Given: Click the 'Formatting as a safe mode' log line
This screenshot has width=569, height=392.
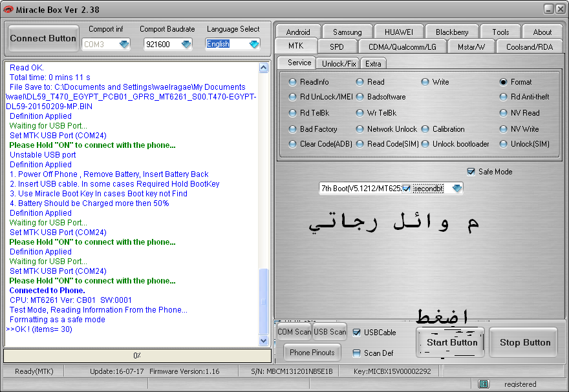Looking at the screenshot, I should pyautogui.click(x=58, y=320).
